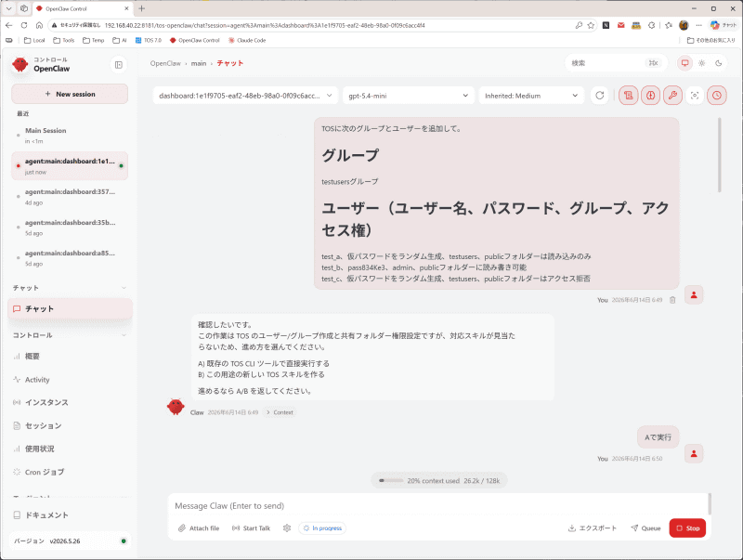Expand the Context details under Claw message
This screenshot has width=743, height=560.
280,412
